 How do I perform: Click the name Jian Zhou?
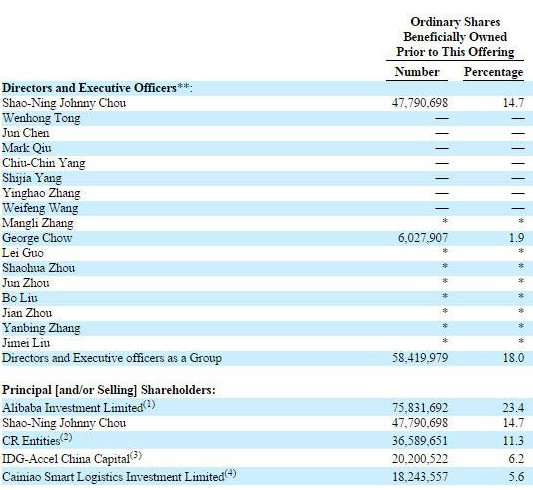tap(27, 313)
